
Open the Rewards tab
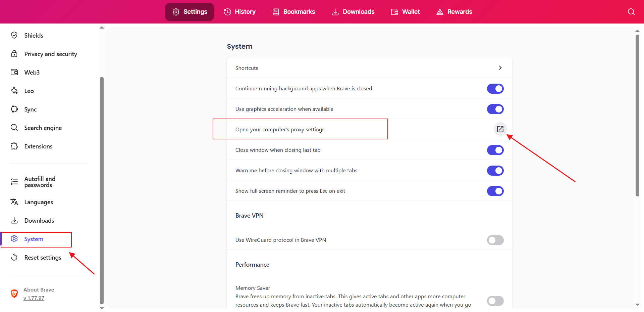[x=454, y=12]
